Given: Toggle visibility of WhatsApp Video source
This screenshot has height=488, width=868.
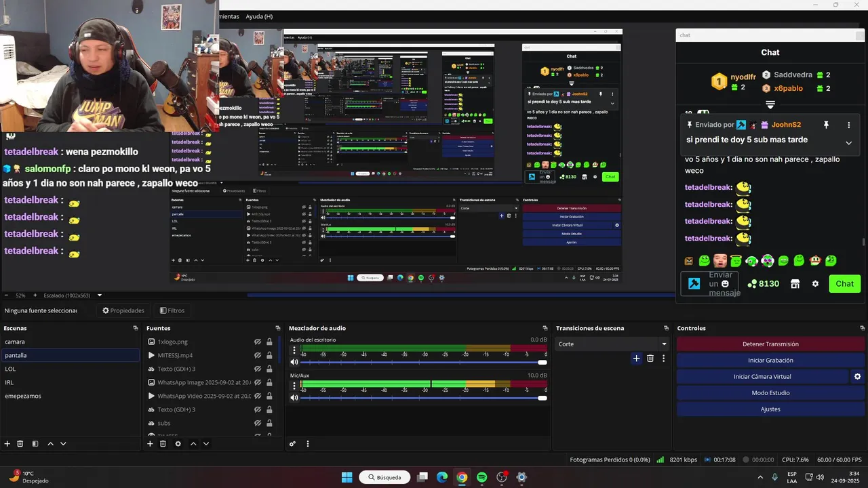Looking at the screenshot, I should [258, 396].
